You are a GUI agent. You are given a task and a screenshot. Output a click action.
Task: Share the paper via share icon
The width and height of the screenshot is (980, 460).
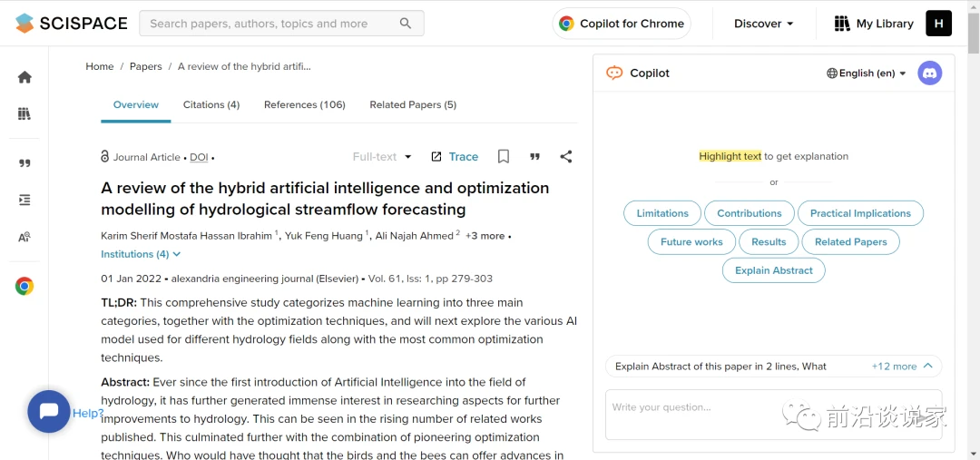click(566, 157)
